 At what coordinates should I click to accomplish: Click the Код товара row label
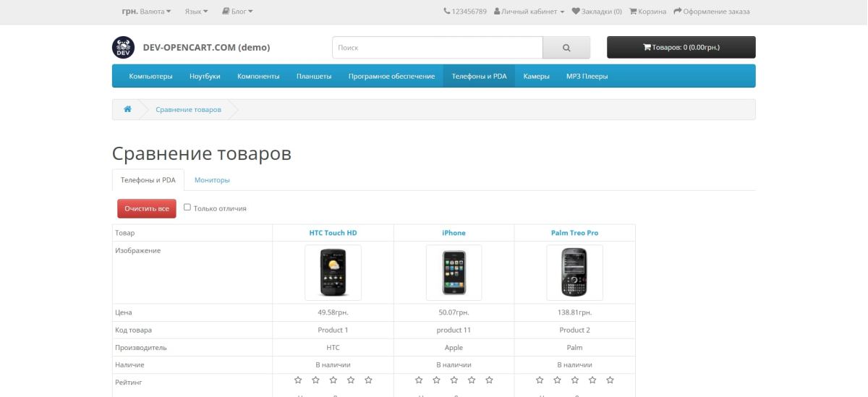pos(133,330)
